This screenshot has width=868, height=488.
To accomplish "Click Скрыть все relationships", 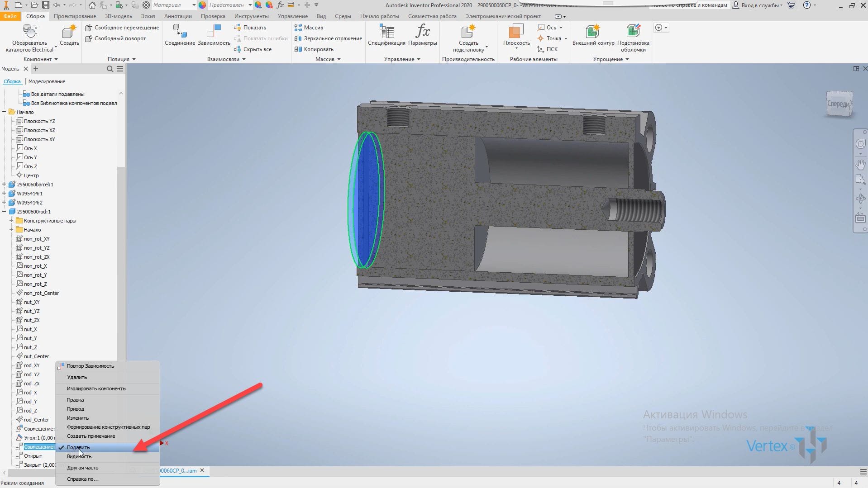I will (253, 49).
